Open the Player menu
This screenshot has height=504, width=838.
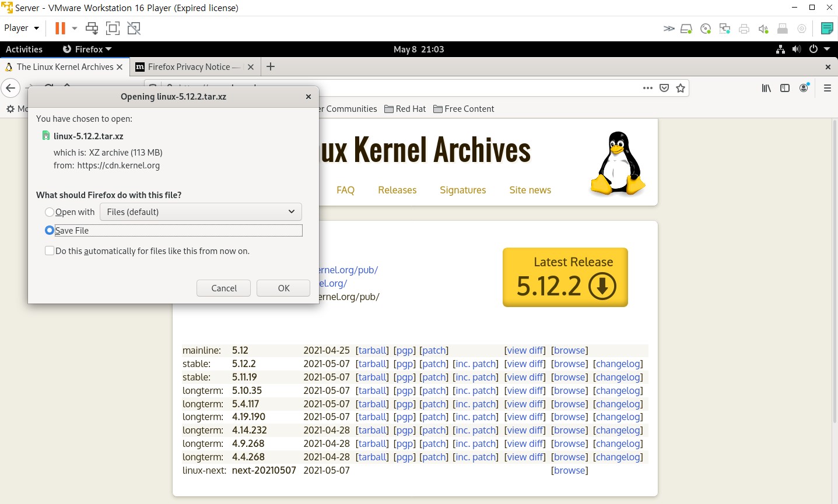click(21, 28)
